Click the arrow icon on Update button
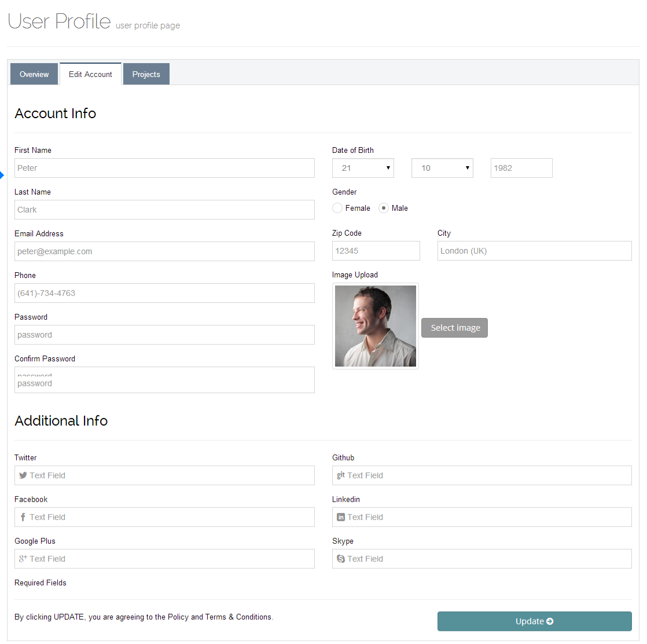 click(550, 621)
